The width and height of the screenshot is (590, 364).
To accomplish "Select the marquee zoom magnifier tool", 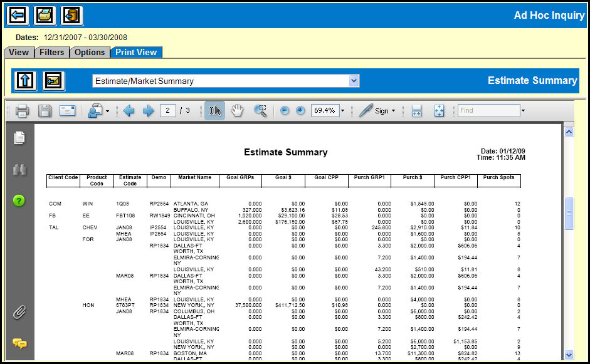I will coord(260,110).
